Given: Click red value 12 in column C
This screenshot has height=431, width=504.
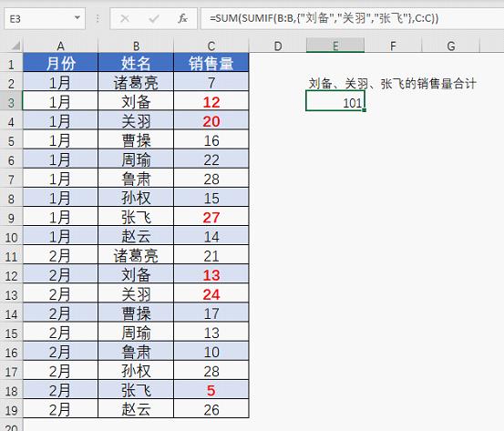Looking at the screenshot, I should click(211, 101).
